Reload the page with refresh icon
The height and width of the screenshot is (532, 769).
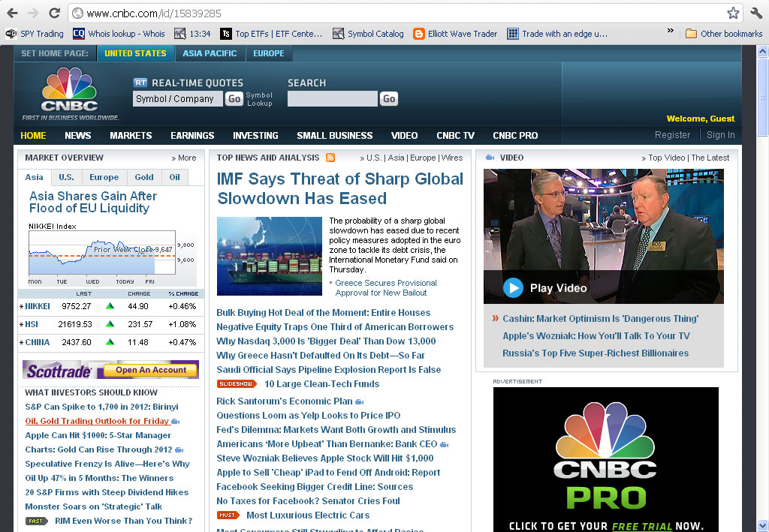click(54, 14)
